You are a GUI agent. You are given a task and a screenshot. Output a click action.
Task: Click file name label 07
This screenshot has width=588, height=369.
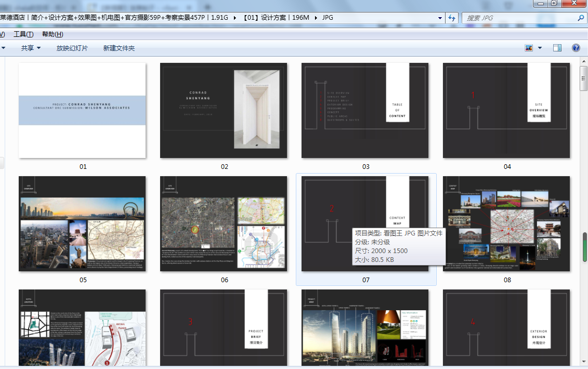pyautogui.click(x=365, y=280)
